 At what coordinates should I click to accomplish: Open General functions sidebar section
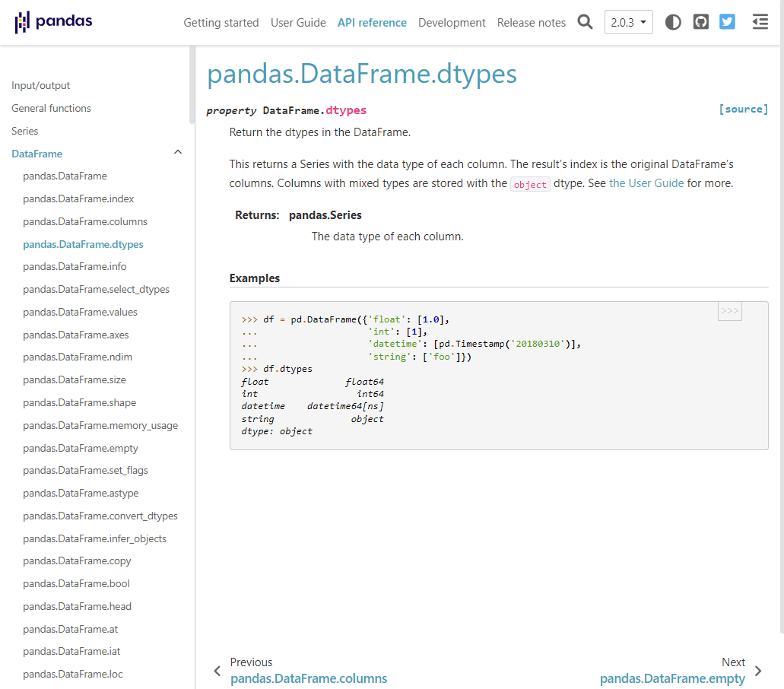tap(51, 108)
